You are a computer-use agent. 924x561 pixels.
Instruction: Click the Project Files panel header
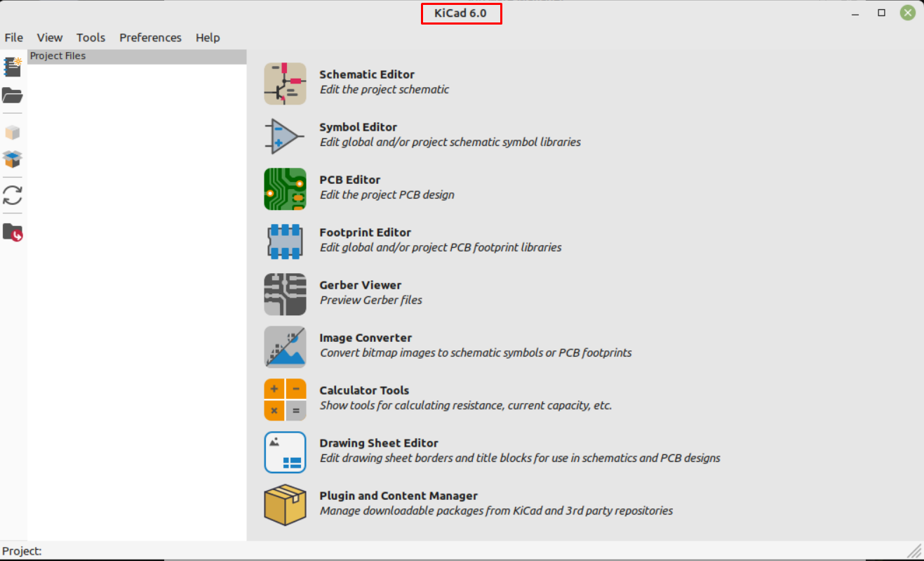pyautogui.click(x=137, y=56)
